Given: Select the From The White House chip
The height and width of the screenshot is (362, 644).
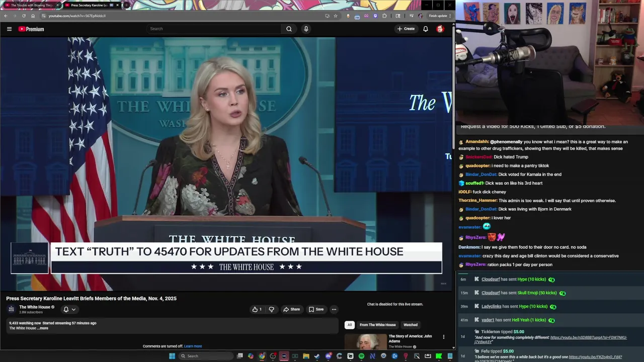Looking at the screenshot, I should (x=377, y=325).
